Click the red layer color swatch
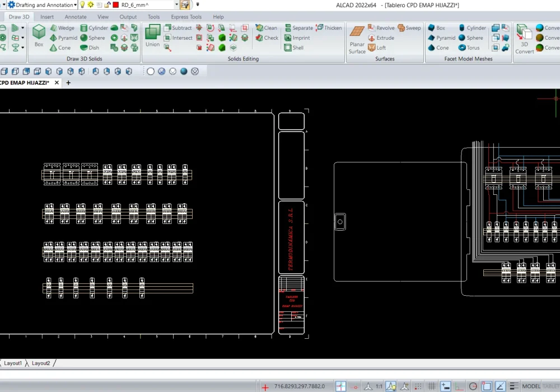 coord(114,5)
